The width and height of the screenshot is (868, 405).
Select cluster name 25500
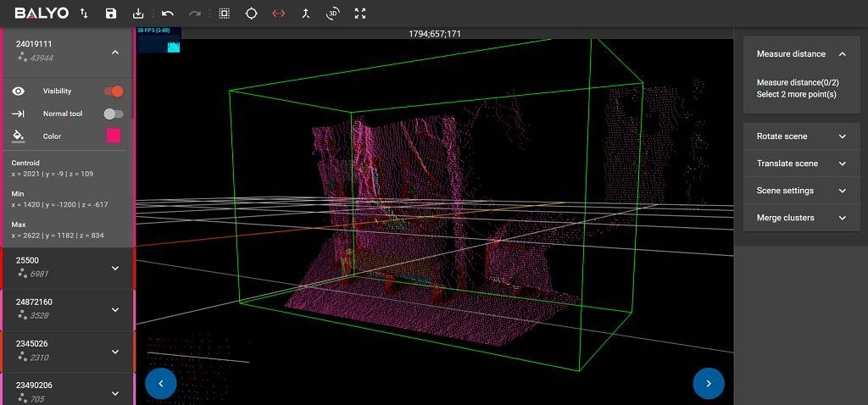[x=27, y=260]
